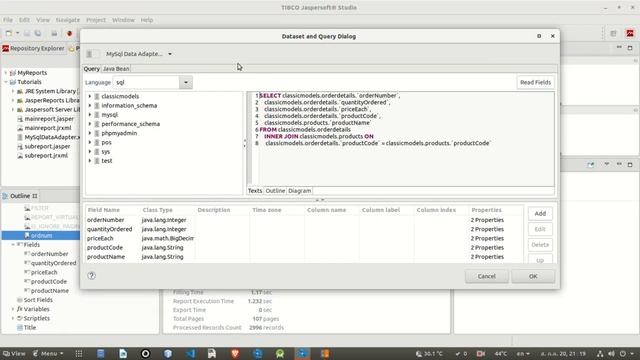This screenshot has height=360, width=640.
Task: Select the productCode field row
Action: tap(304, 248)
